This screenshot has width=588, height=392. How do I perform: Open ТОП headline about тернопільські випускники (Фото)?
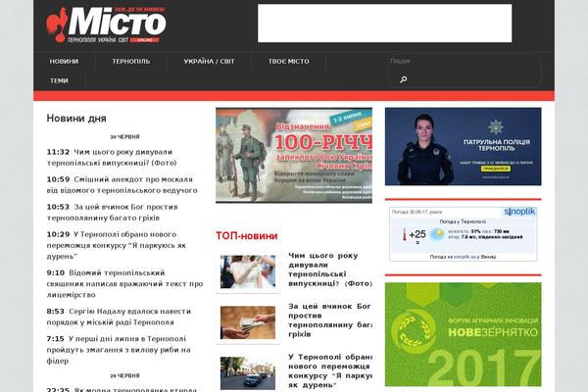pos(330,269)
